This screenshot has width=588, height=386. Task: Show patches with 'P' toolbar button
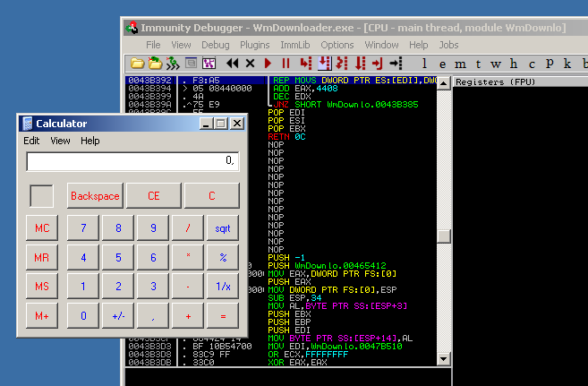point(550,64)
